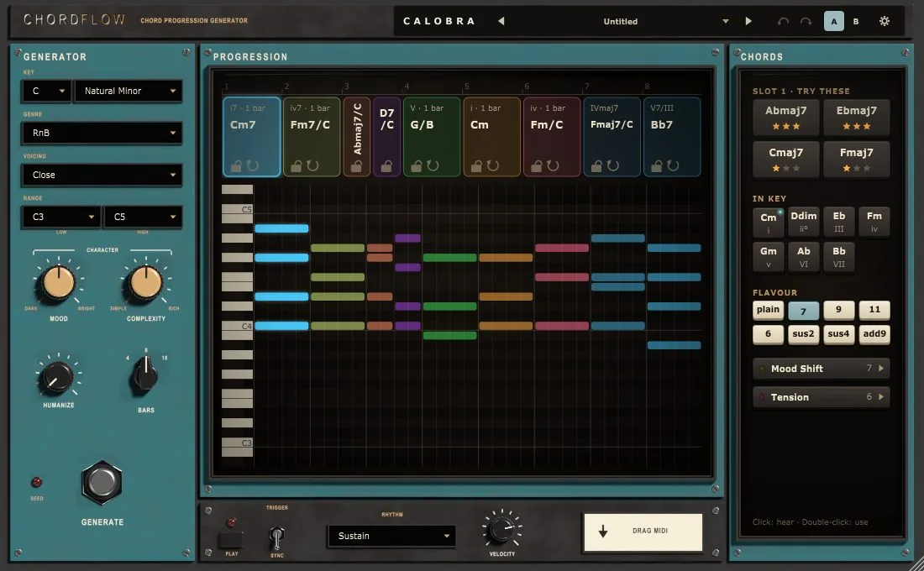Lock the Bb7 chord slot
The height and width of the screenshot is (571, 924).
click(x=657, y=166)
